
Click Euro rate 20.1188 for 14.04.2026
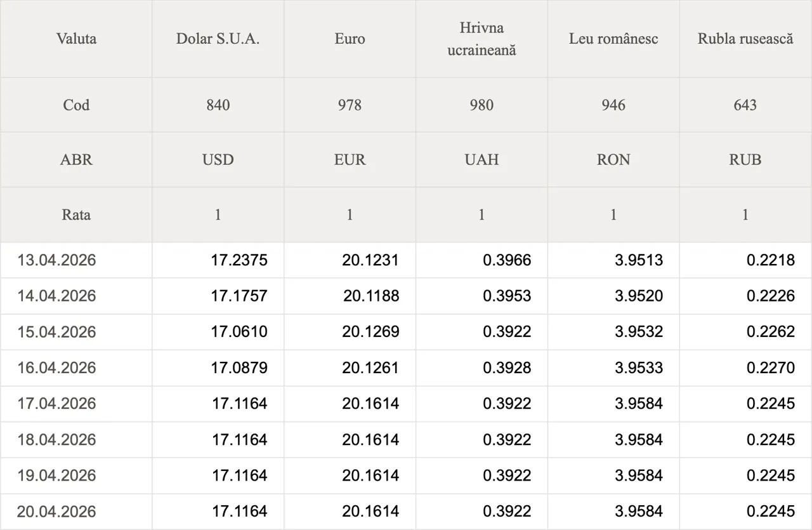pos(371,296)
